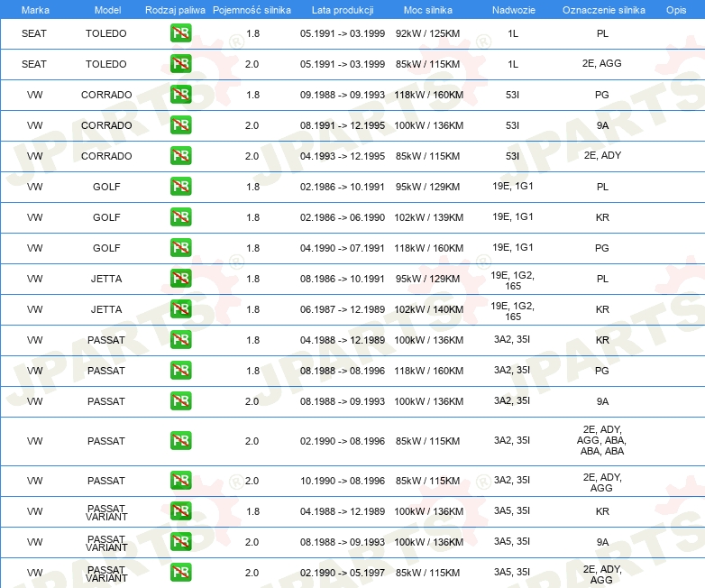Viewport: 705px width, 588px height.
Task: Click GOLF model in the 102kW / 139KM row
Action: point(106,216)
